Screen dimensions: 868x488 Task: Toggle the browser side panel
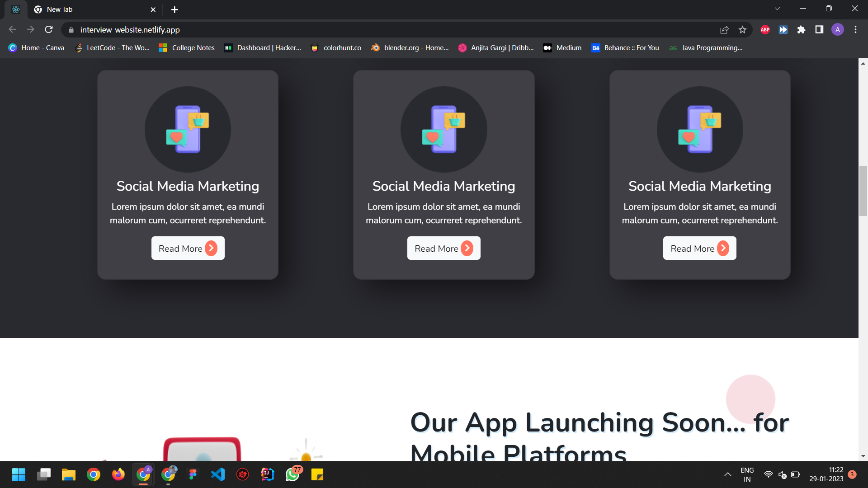pyautogui.click(x=819, y=30)
